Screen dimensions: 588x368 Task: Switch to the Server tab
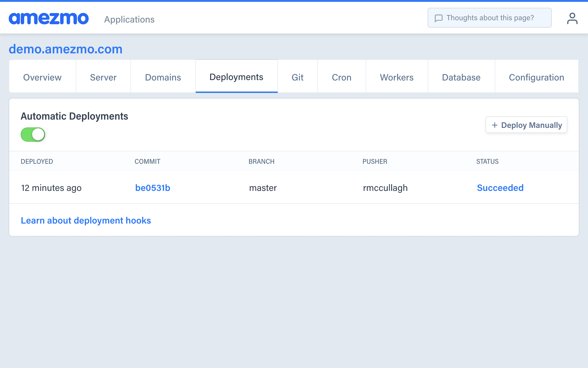click(x=103, y=77)
